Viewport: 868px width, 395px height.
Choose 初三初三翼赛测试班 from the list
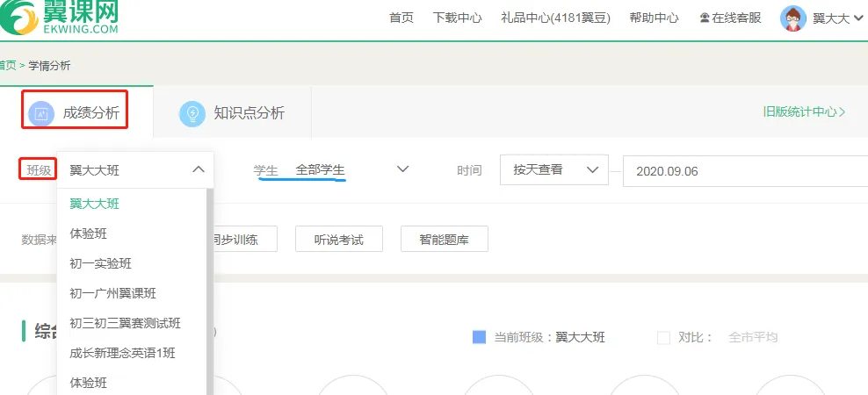[x=125, y=323]
